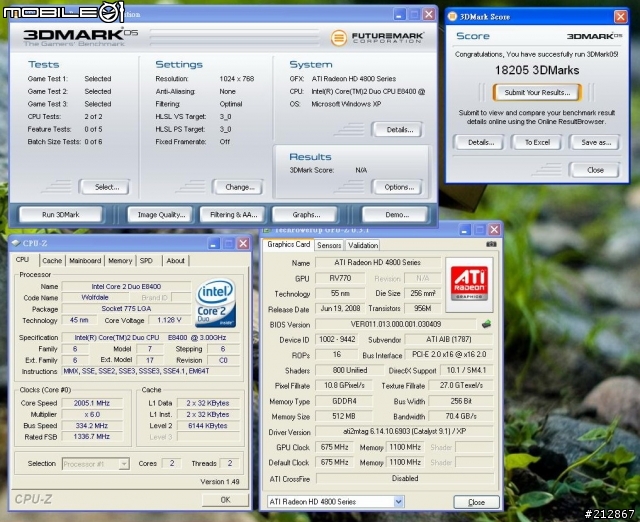The image size is (640, 522).
Task: Click the CPU-Z title bar icon
Action: click(16, 243)
